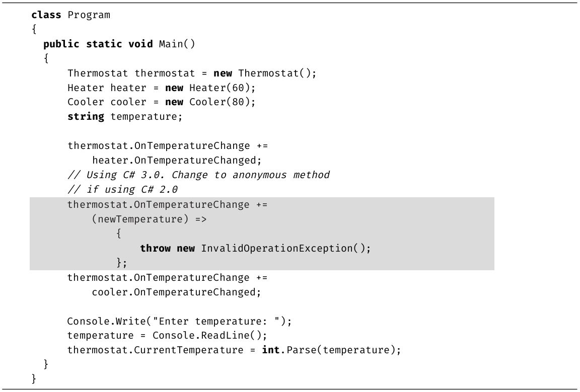Click the class name Program

click(x=89, y=15)
